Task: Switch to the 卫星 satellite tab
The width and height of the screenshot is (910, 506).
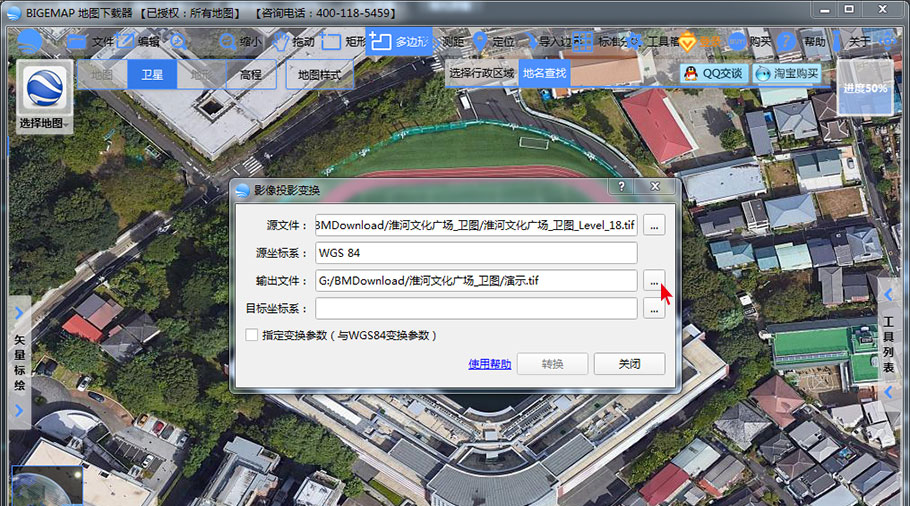Action: (x=152, y=74)
